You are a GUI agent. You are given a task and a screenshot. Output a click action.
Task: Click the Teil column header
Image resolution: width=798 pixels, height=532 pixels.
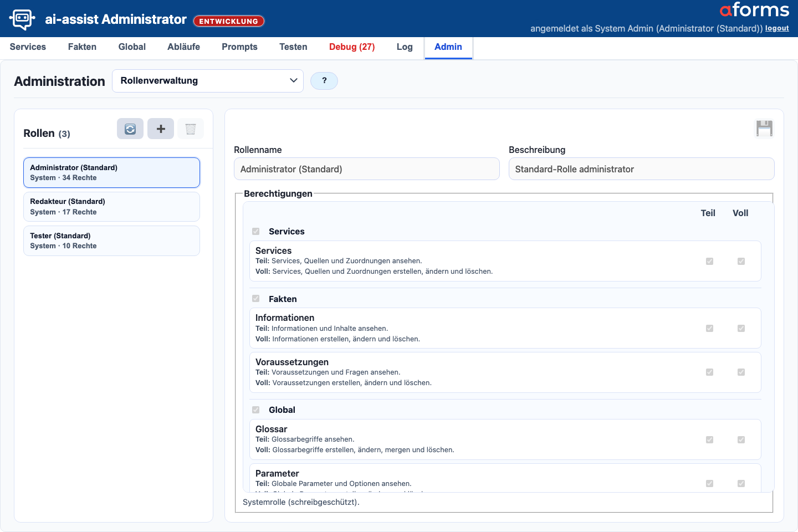[x=708, y=213]
